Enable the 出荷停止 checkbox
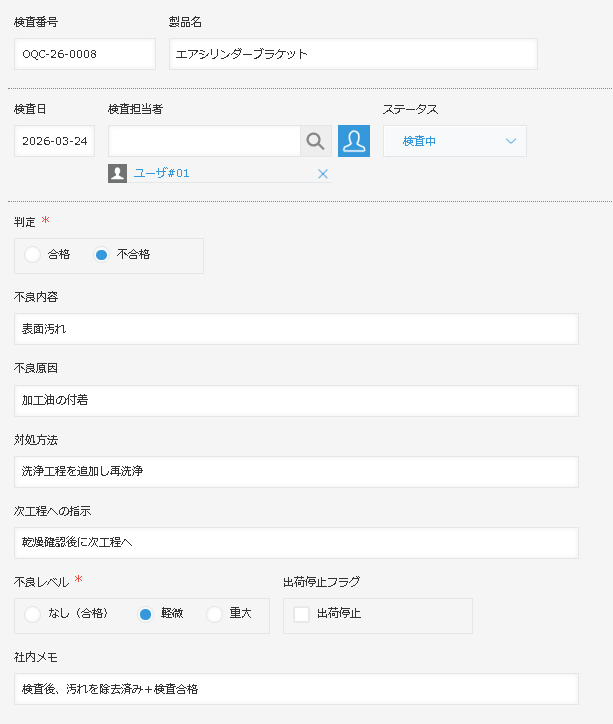Viewport: 613px width, 724px height. tap(301, 614)
